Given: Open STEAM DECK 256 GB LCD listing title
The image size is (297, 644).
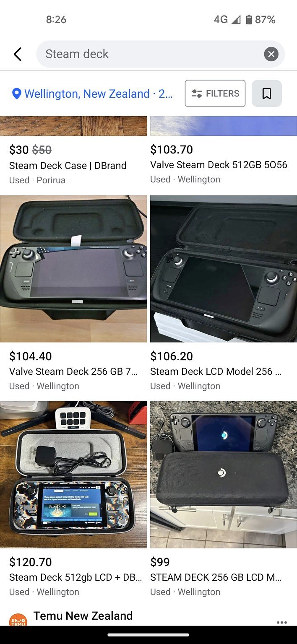Looking at the screenshot, I should pyautogui.click(x=216, y=577).
